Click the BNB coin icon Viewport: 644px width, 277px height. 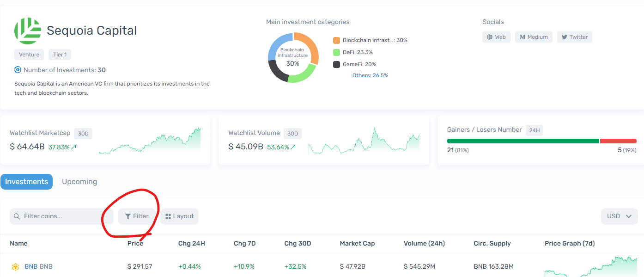(x=15, y=267)
